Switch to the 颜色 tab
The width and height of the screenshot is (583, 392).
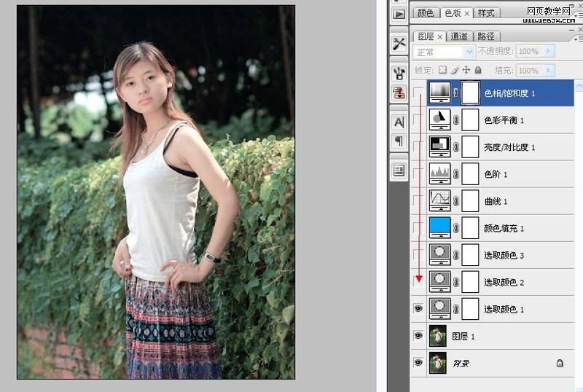tap(426, 13)
